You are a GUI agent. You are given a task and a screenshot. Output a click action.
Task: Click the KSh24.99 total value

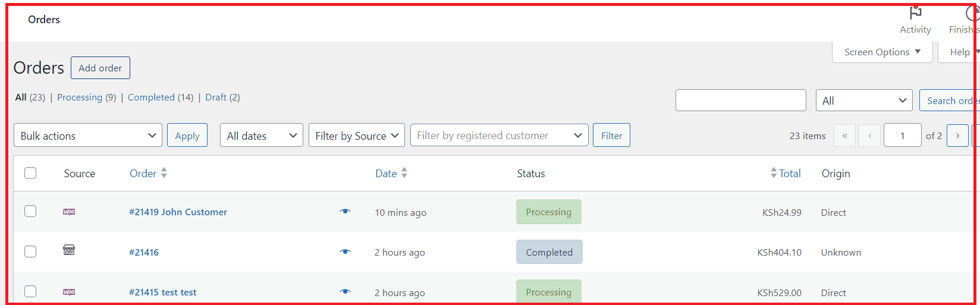[782, 212]
